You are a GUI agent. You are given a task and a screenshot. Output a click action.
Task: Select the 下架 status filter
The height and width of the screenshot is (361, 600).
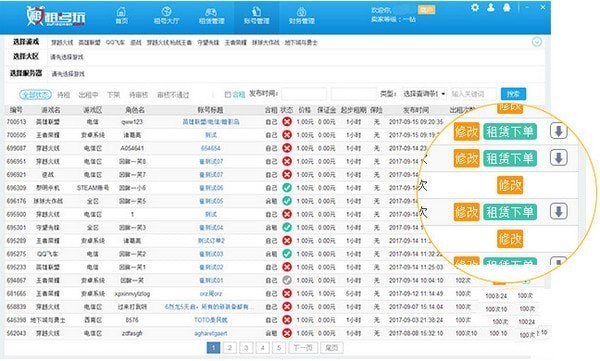(x=113, y=95)
